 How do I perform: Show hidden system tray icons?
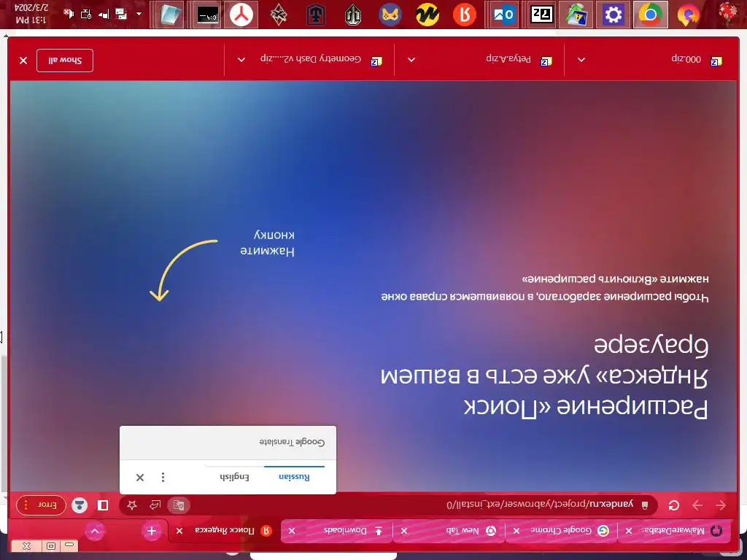(139, 15)
